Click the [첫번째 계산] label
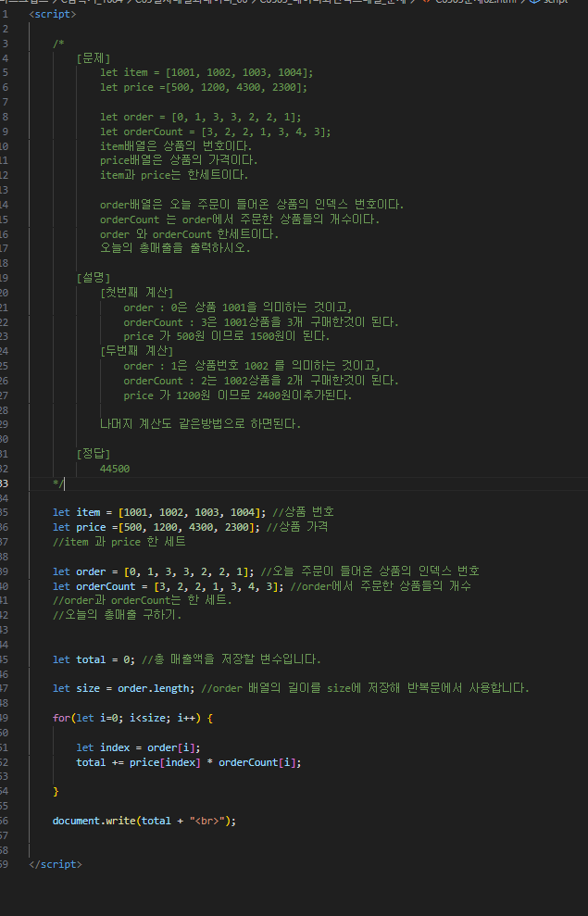This screenshot has width=588, height=916. pos(137,292)
